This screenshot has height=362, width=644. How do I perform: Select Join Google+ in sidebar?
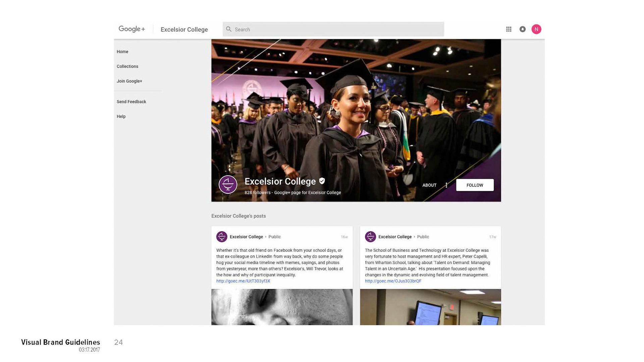coord(129,81)
